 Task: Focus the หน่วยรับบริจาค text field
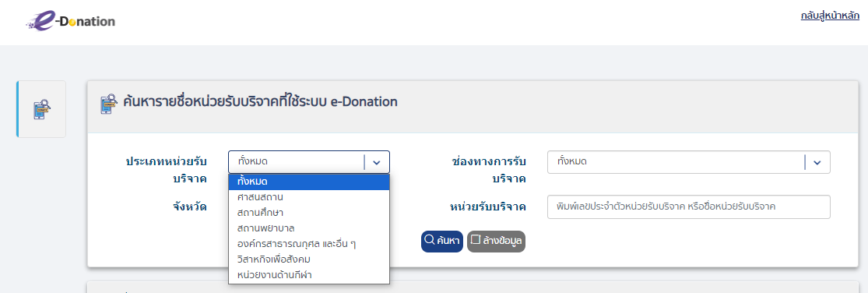[689, 207]
